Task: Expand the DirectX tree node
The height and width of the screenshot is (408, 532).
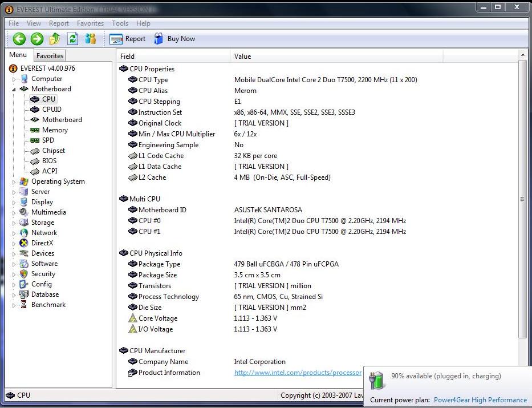Action: pos(14,244)
